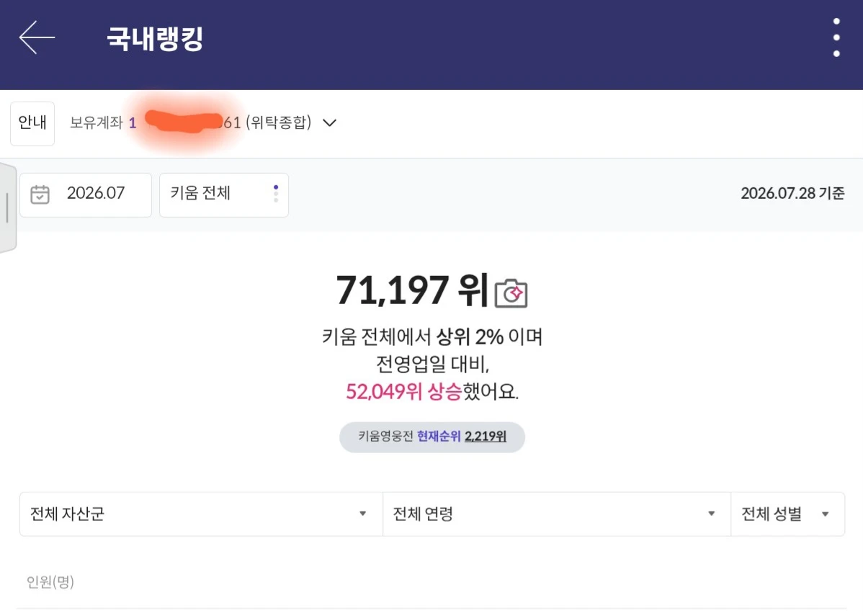Click the calendar icon next to 2026.07
The height and width of the screenshot is (616, 863).
[x=40, y=195]
